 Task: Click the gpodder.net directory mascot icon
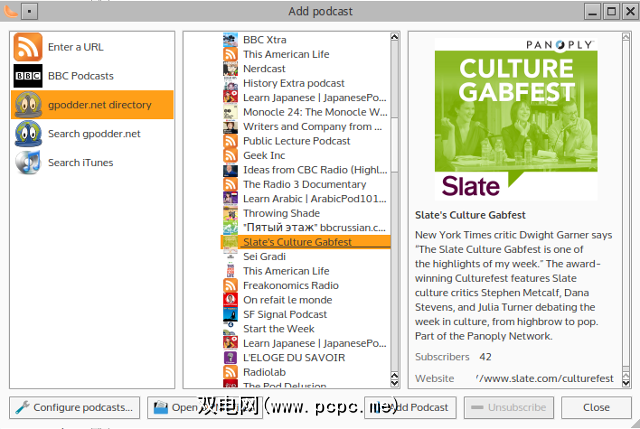tap(28, 105)
